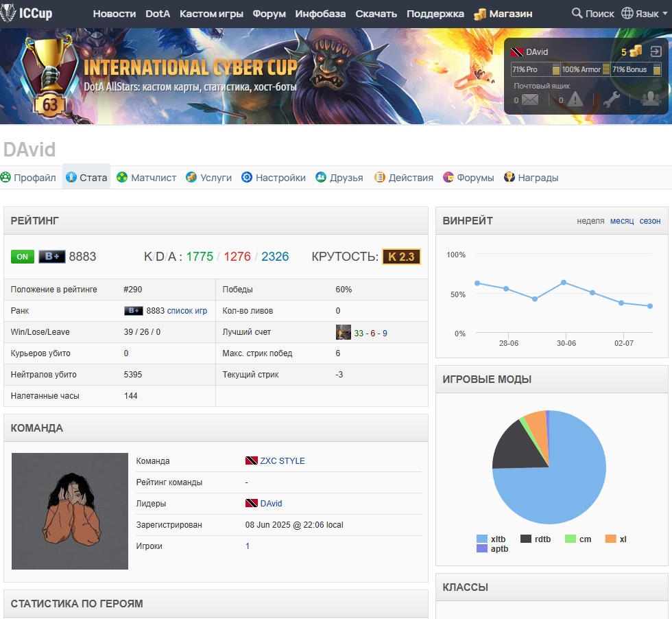
Task: Open Новости in the top menu
Action: [115, 14]
